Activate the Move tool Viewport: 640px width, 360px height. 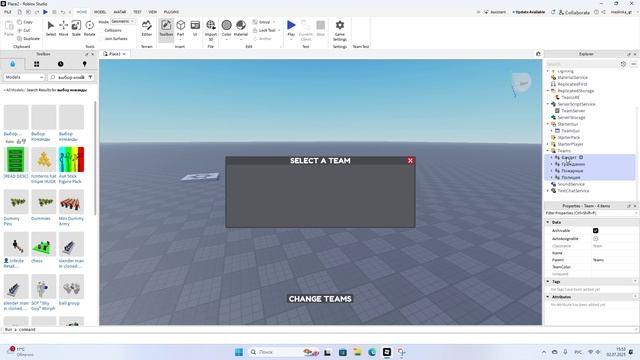pos(64,29)
